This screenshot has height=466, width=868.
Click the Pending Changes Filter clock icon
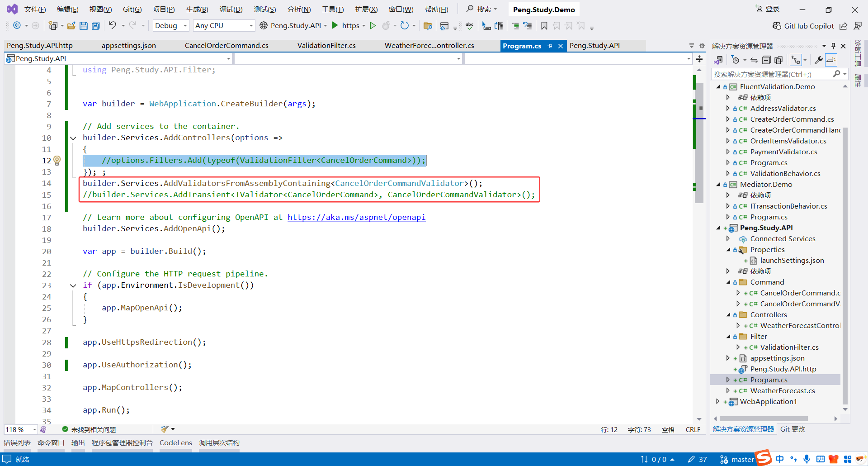coord(736,60)
